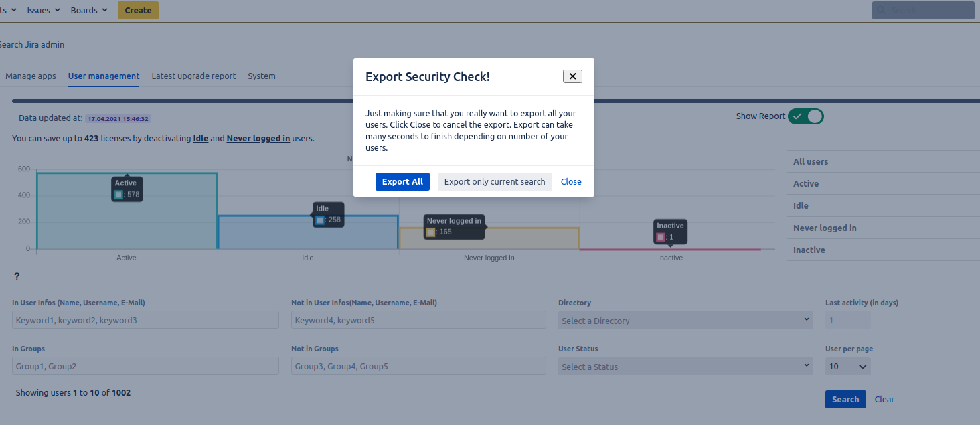
Task: Open Latest upgrade report tab
Action: (193, 76)
